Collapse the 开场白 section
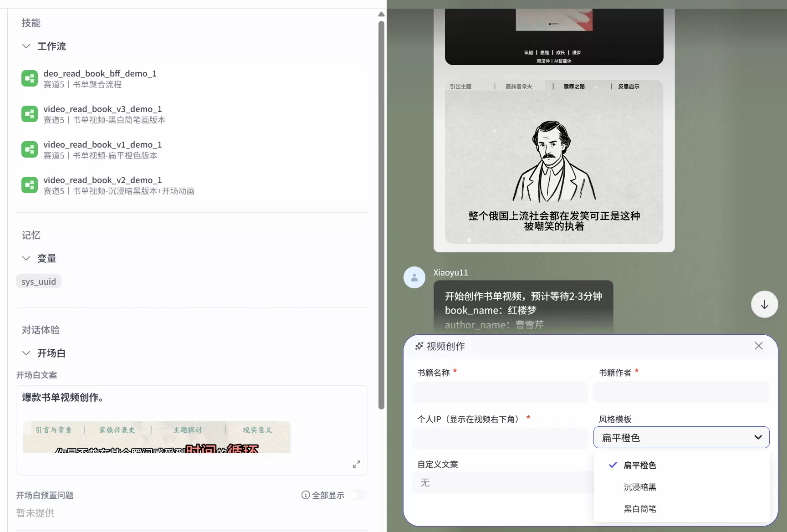 26,353
